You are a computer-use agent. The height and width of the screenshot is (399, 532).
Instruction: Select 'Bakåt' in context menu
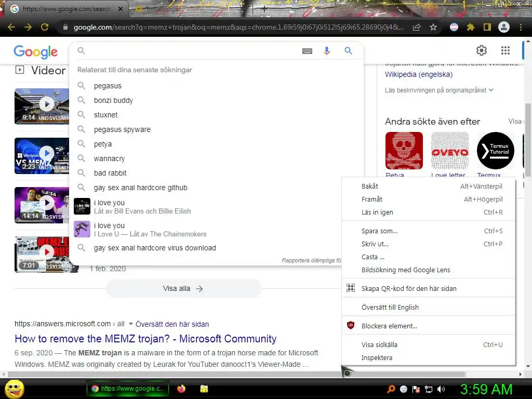(x=429, y=187)
